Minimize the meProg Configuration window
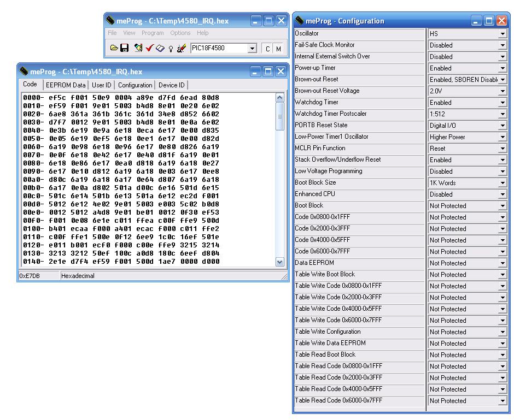This screenshot has width=514, height=420. tap(476, 21)
